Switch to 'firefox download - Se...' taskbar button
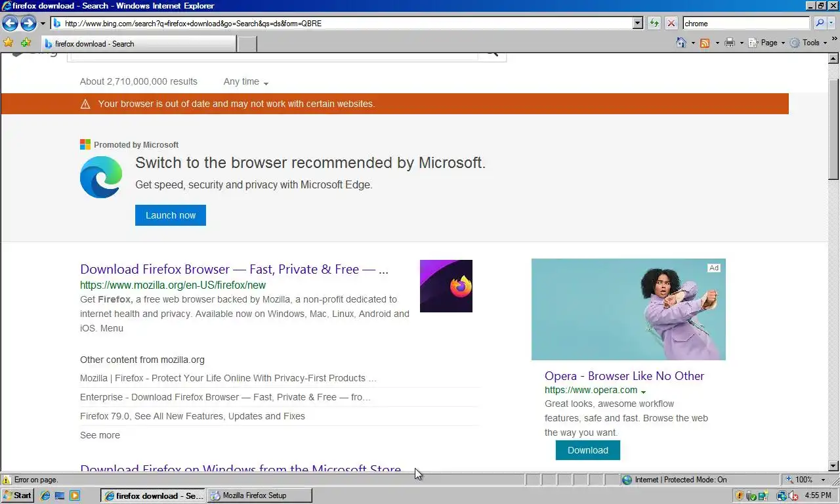 pos(153,495)
